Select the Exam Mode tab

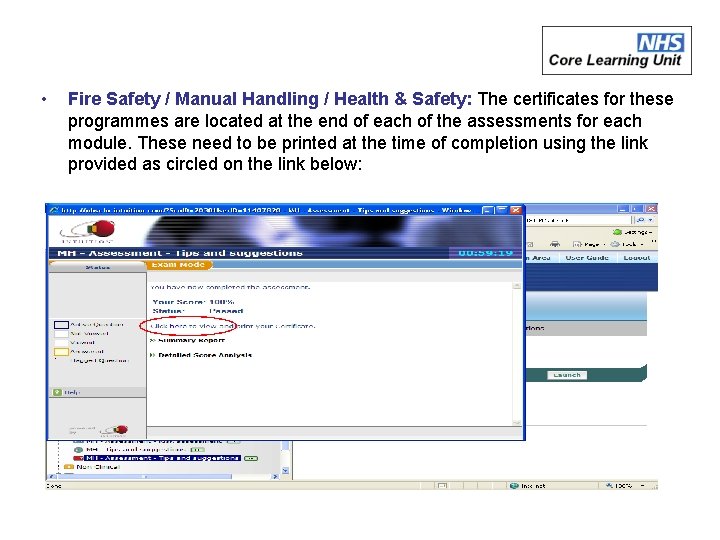tap(179, 265)
